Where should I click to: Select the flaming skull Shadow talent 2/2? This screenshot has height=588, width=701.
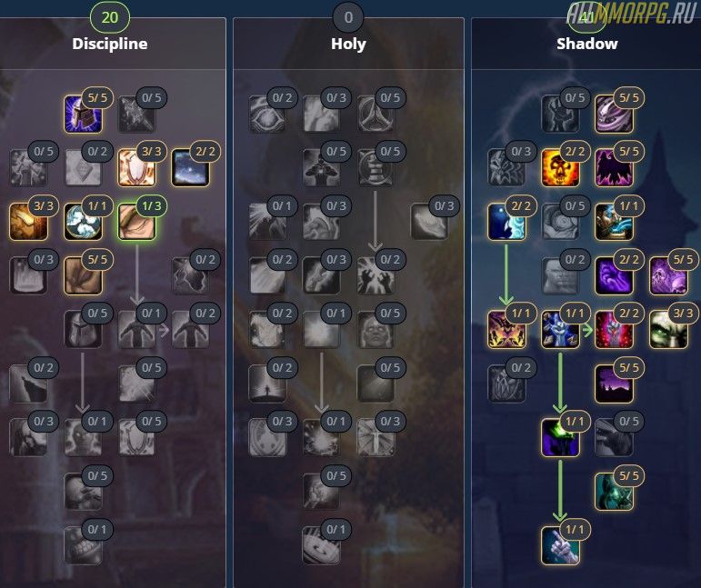pyautogui.click(x=560, y=168)
